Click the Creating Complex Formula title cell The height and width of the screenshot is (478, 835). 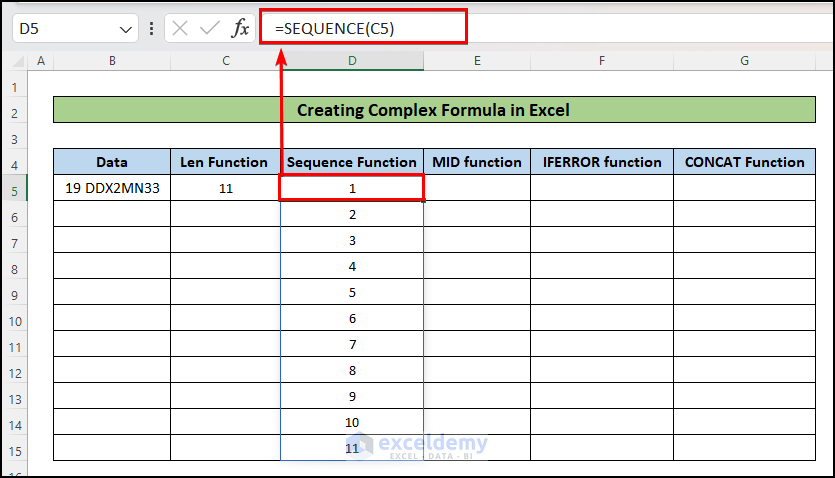tap(434, 110)
